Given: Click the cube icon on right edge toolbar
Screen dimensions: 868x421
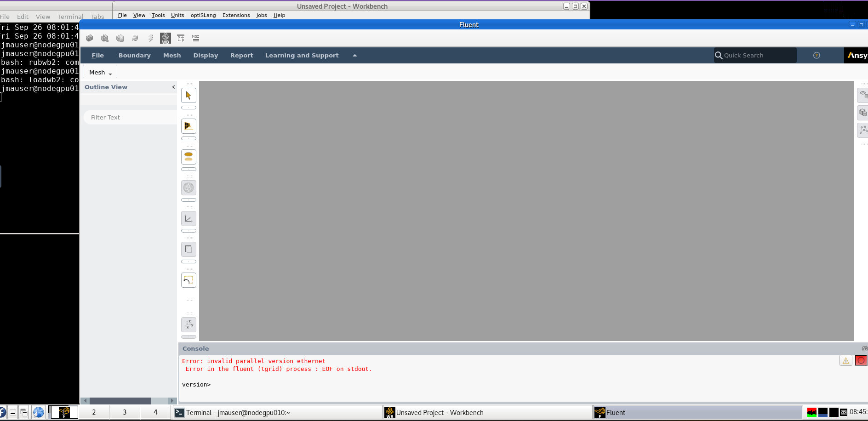Looking at the screenshot, I should [x=863, y=113].
